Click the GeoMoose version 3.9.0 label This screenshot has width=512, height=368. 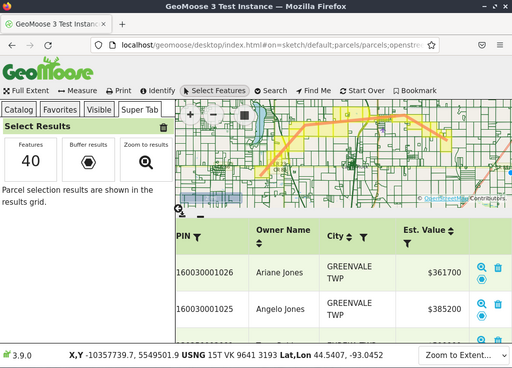coord(22,355)
